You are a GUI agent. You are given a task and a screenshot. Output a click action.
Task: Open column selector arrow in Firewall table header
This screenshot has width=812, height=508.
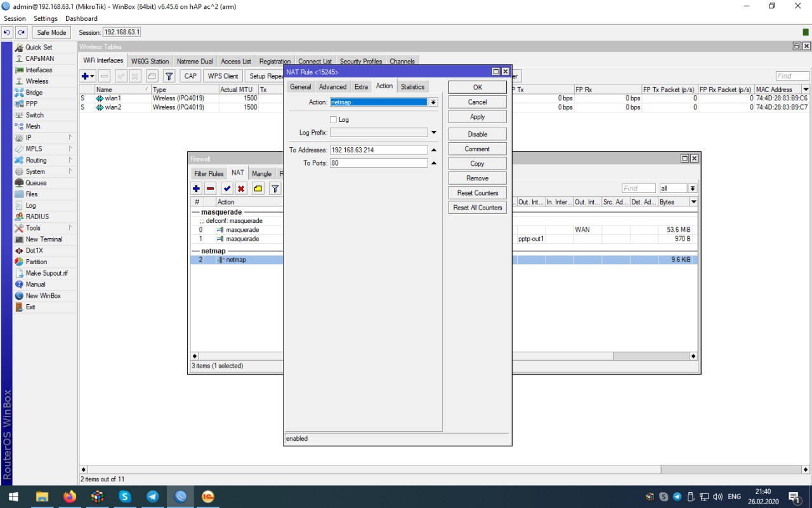[x=693, y=202]
